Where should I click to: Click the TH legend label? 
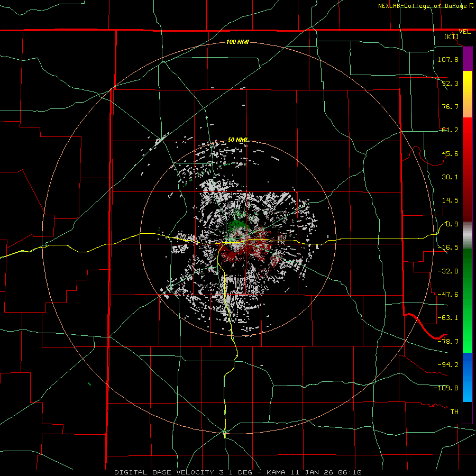454,412
